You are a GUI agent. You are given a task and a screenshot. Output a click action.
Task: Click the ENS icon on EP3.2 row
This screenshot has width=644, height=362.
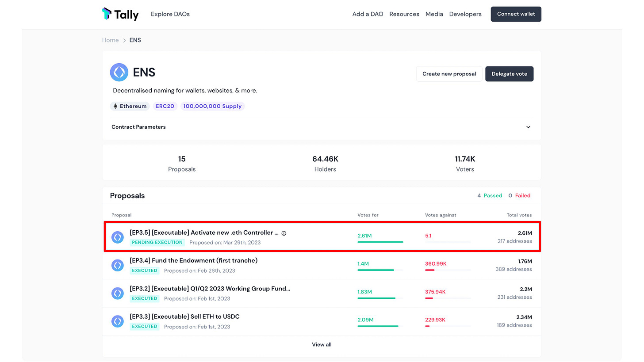(118, 293)
